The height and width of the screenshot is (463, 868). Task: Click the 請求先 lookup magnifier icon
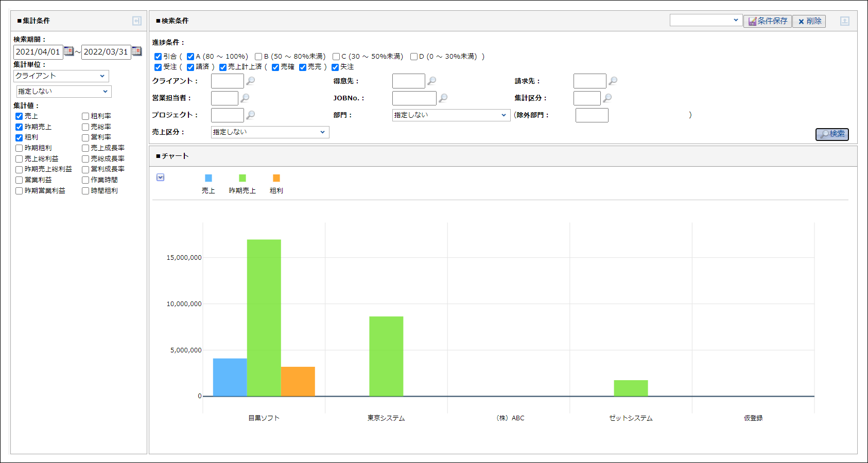click(613, 81)
